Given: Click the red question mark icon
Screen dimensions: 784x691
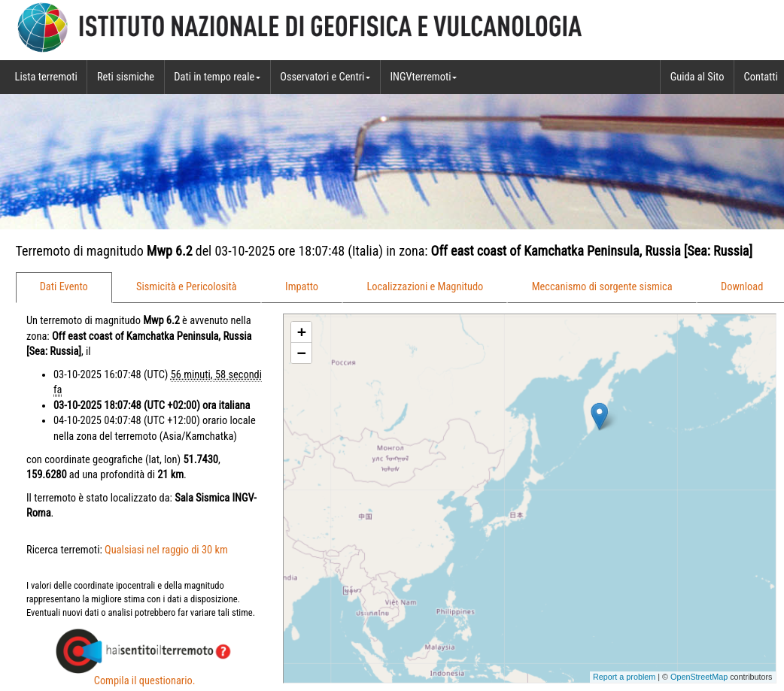Looking at the screenshot, I should pyautogui.click(x=223, y=651).
